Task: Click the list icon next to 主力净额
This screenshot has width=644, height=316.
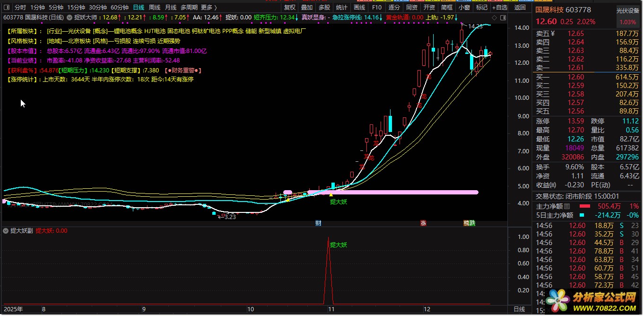Action: coord(567,206)
